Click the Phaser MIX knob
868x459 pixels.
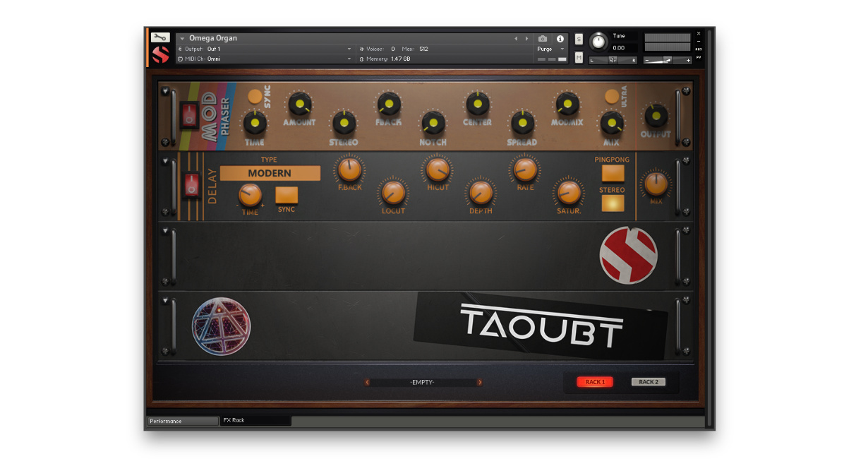coord(611,123)
